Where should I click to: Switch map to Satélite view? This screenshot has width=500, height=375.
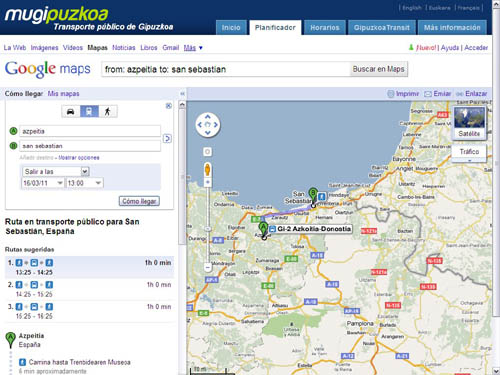click(469, 123)
